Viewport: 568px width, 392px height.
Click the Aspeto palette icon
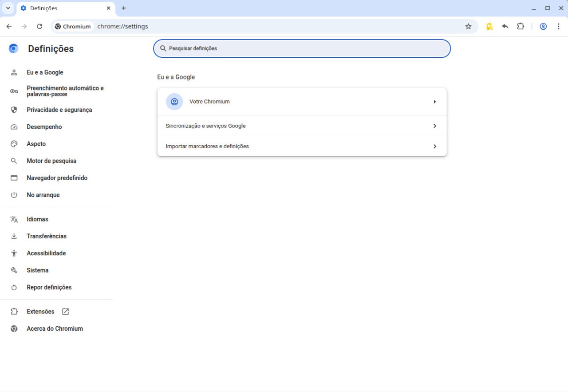(14, 144)
